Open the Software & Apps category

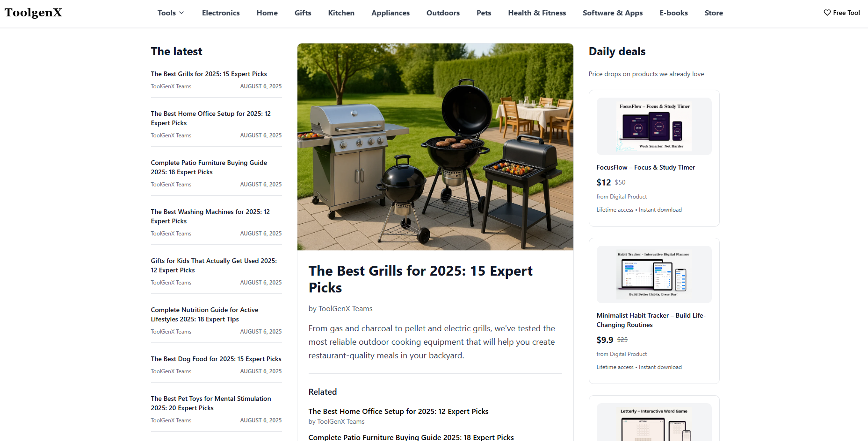[613, 13]
